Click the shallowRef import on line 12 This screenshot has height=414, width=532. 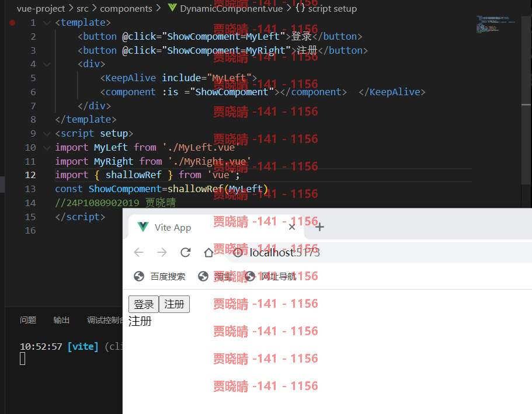click(x=133, y=175)
